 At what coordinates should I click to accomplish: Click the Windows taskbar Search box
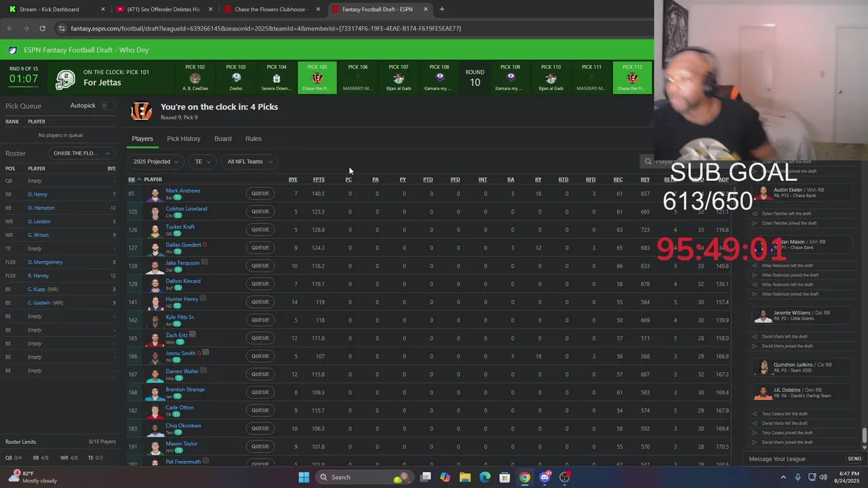coord(365,477)
